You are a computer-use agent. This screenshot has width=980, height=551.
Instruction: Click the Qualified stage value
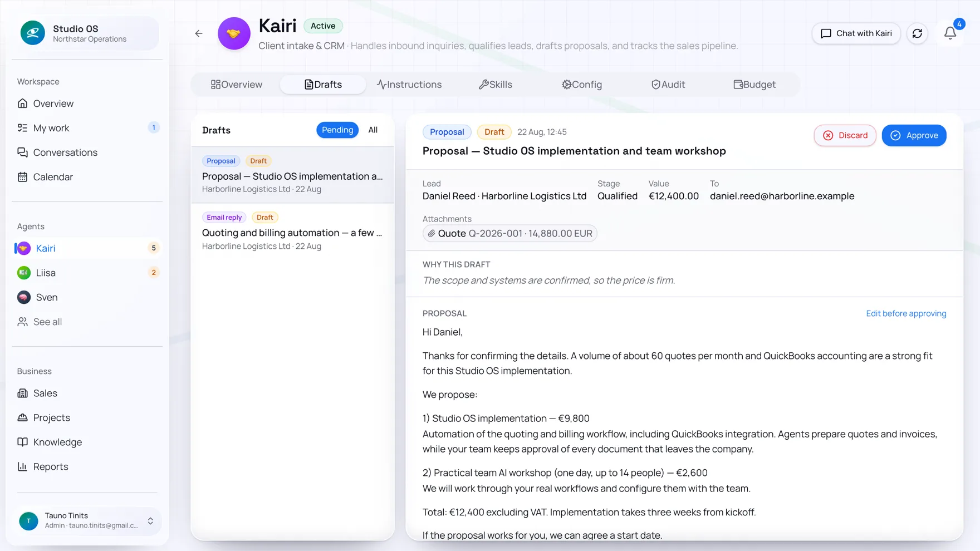click(618, 196)
